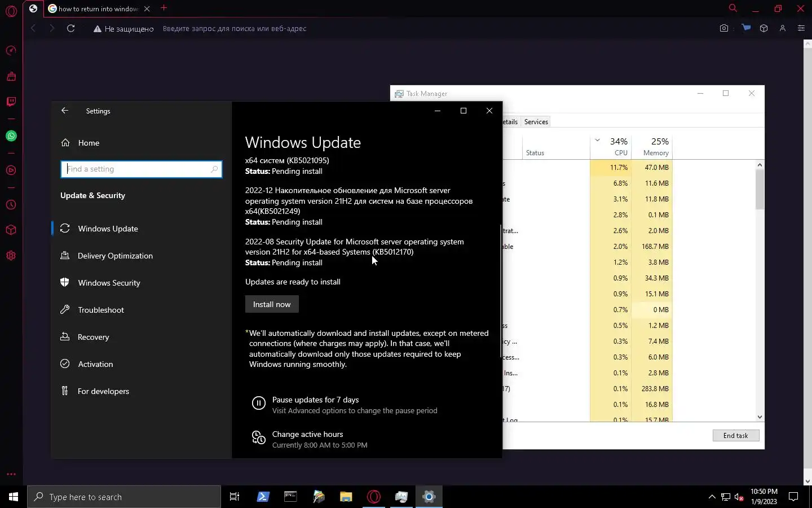Pause updates for 7 days
812x508 pixels.
coord(315,400)
